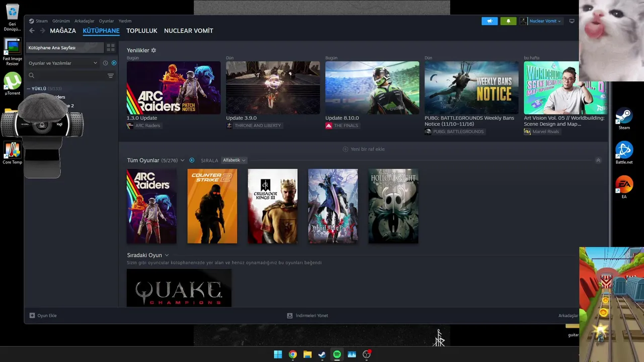Open the ARC Raiders 1.3.0 Update news image

click(174, 87)
